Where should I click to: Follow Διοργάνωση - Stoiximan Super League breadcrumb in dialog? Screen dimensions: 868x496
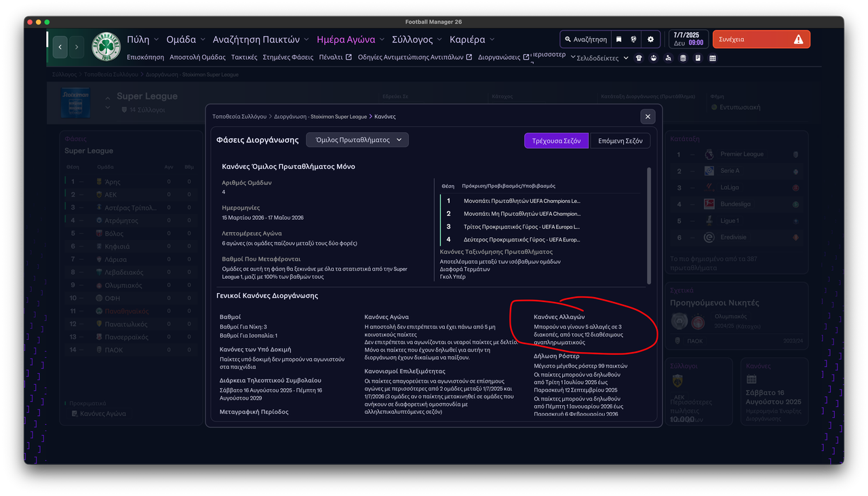(x=320, y=117)
